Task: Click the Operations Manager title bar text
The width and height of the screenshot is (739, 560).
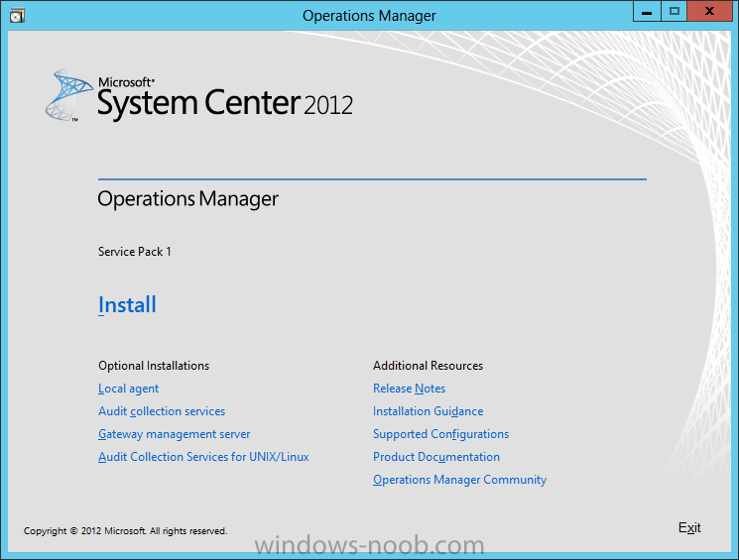Action: click(x=369, y=16)
